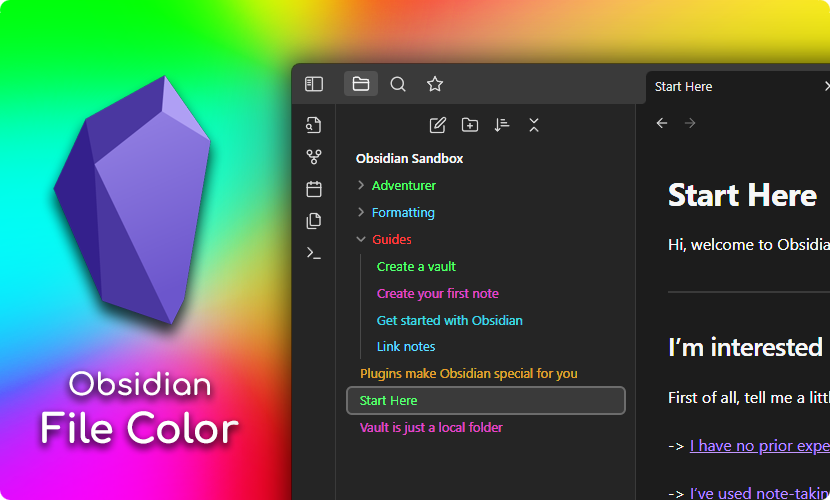Click the 'Obsidian Sandbox' vault title

pos(409,159)
